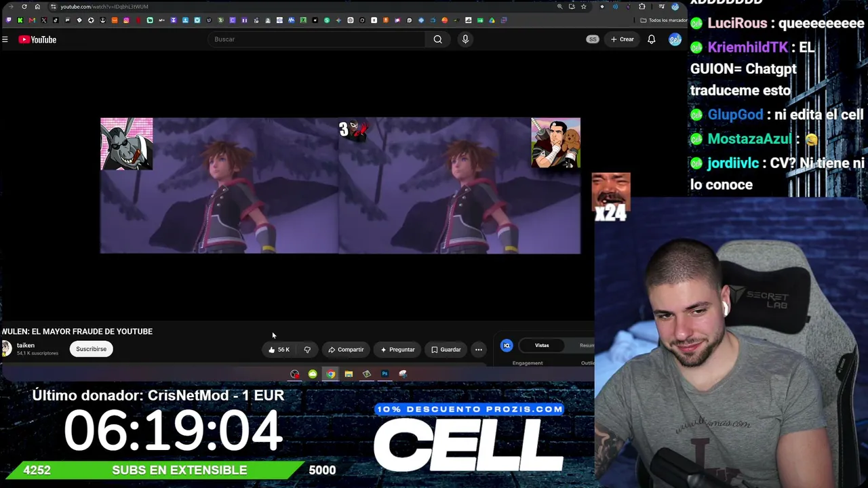
Task: Select the Vistas tab
Action: click(542, 346)
